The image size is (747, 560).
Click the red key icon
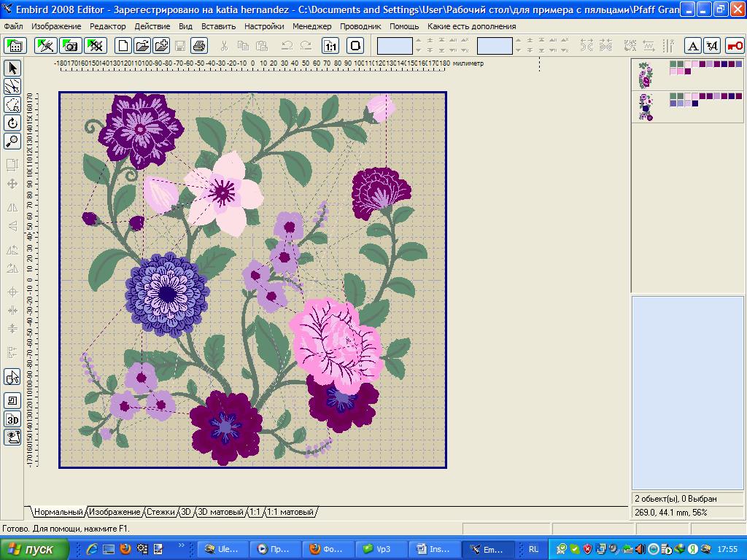pos(735,46)
